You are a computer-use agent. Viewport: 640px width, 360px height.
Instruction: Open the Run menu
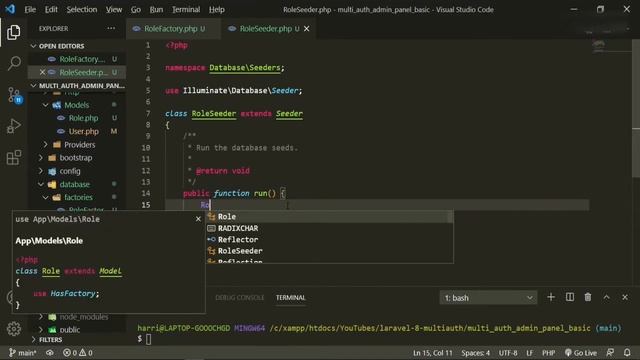pyautogui.click(x=156, y=9)
